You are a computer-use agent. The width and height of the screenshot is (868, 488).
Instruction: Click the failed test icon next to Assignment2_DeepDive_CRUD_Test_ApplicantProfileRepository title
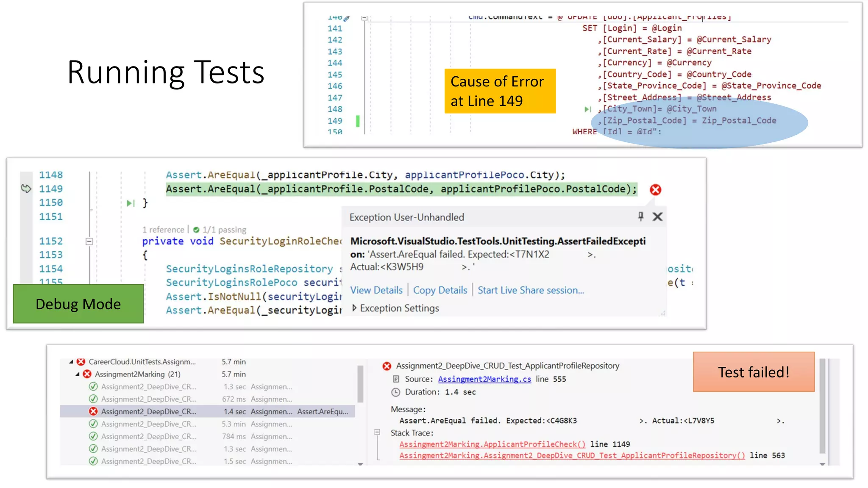387,366
